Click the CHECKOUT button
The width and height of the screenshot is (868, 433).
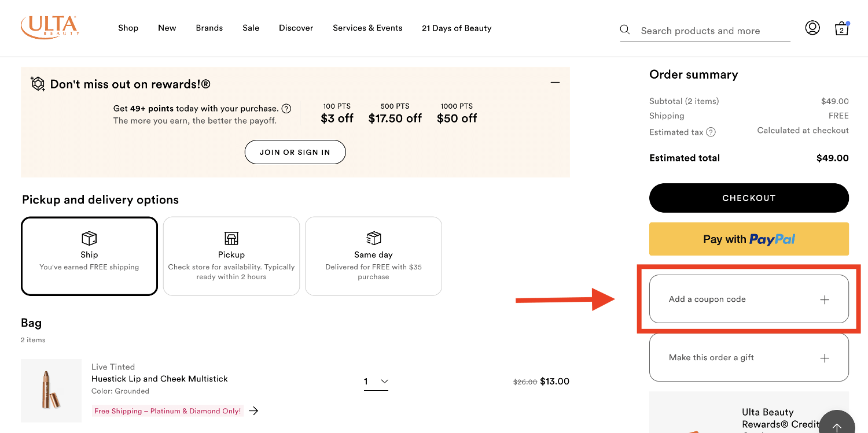point(749,198)
